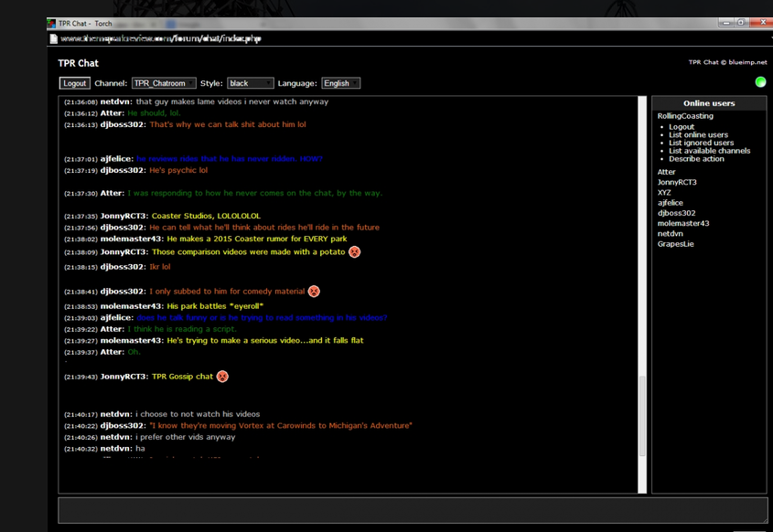Open the Channel dropdown TPR_Chatroom
The width and height of the screenshot is (773, 532).
(x=164, y=83)
